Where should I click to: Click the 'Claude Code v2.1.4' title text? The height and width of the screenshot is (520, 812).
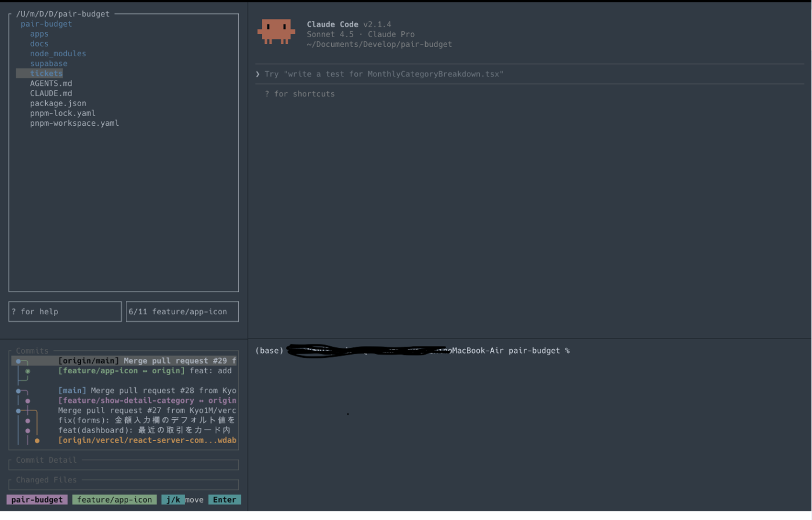[349, 24]
